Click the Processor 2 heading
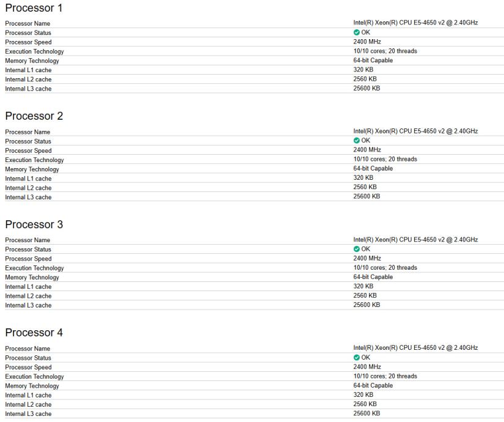Screen dimensions: 504x422 34,116
